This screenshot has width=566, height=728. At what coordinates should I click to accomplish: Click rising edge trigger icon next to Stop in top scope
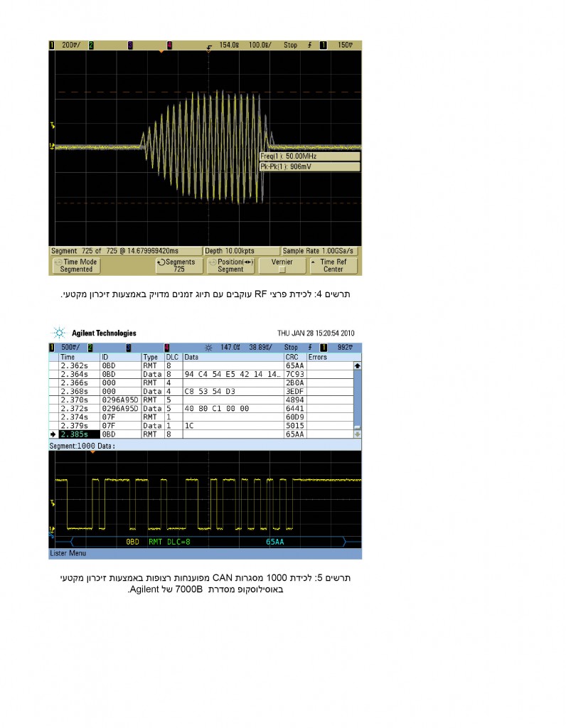pos(310,45)
